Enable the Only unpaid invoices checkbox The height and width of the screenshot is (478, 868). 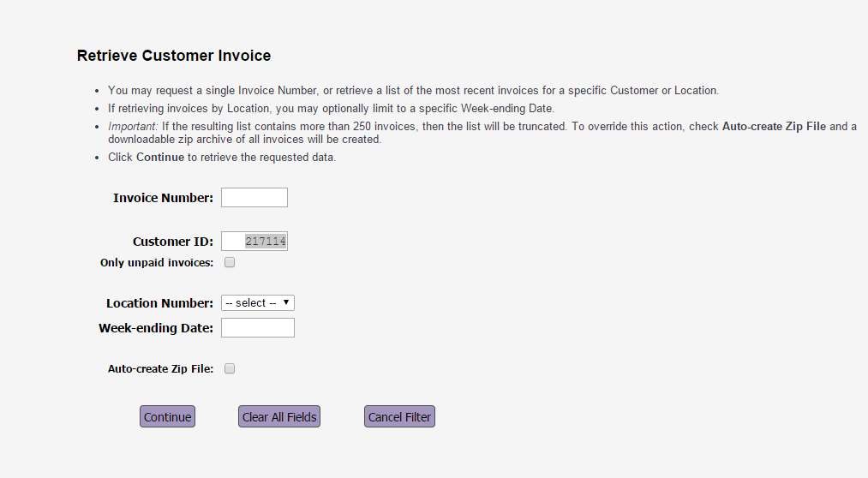tap(230, 262)
